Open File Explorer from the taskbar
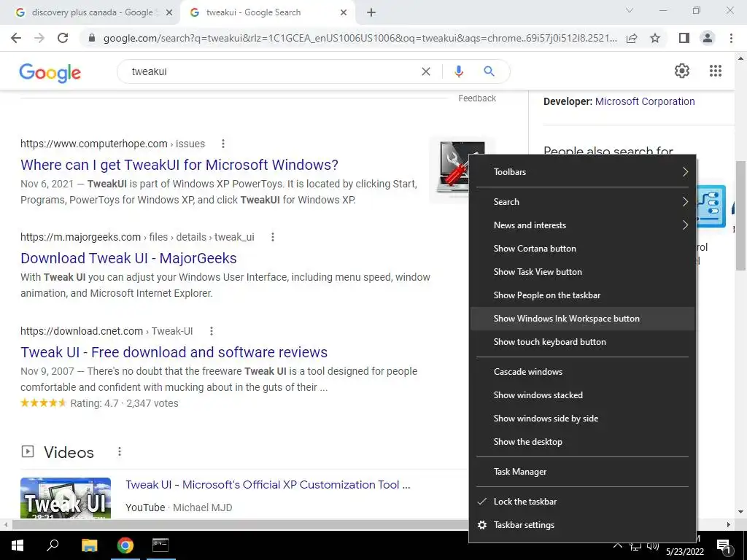This screenshot has width=747, height=560. (89, 545)
